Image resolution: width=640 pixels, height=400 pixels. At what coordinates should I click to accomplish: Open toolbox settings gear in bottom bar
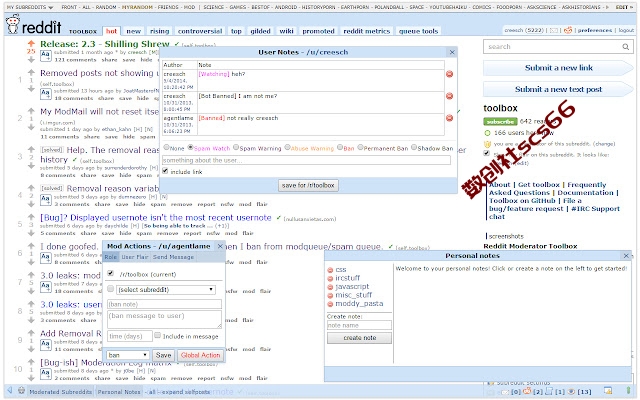(x=21, y=391)
